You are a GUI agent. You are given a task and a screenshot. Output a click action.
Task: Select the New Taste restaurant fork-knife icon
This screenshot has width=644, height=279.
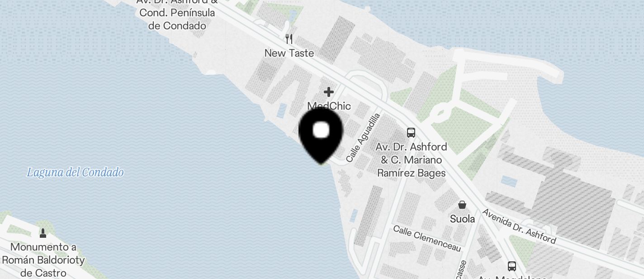[x=289, y=39]
